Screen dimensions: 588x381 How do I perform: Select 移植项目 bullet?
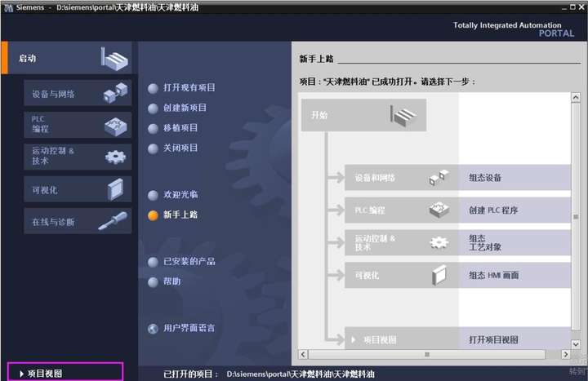[153, 129]
